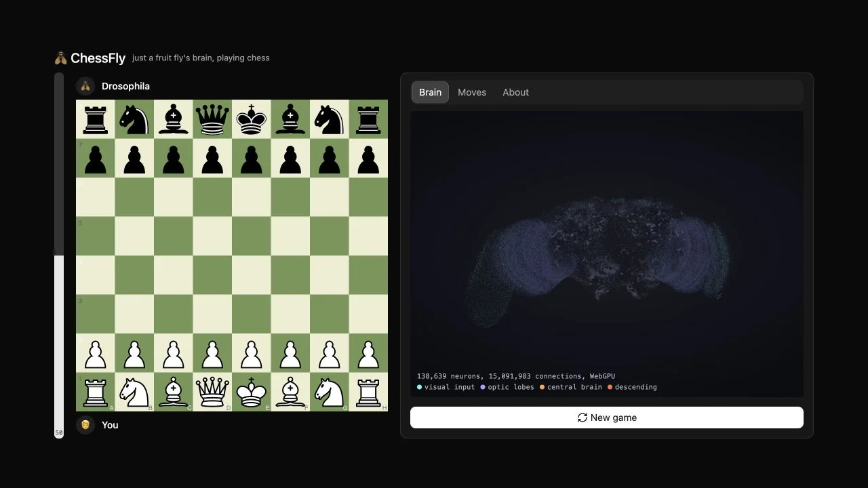Click the black bishop on c8

pyautogui.click(x=174, y=119)
